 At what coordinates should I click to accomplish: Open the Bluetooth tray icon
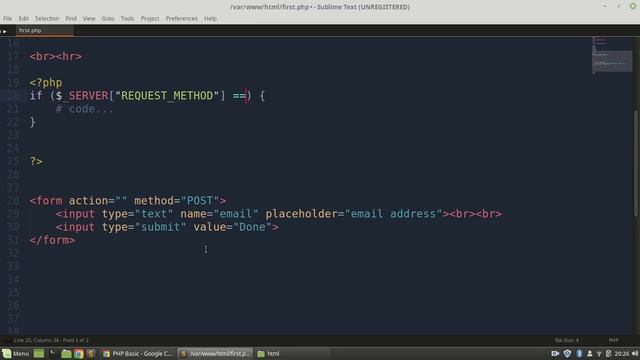tap(579, 353)
